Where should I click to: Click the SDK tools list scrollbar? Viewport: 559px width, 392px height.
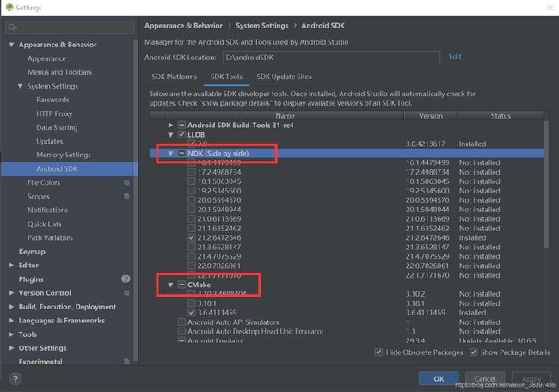pyautogui.click(x=546, y=185)
